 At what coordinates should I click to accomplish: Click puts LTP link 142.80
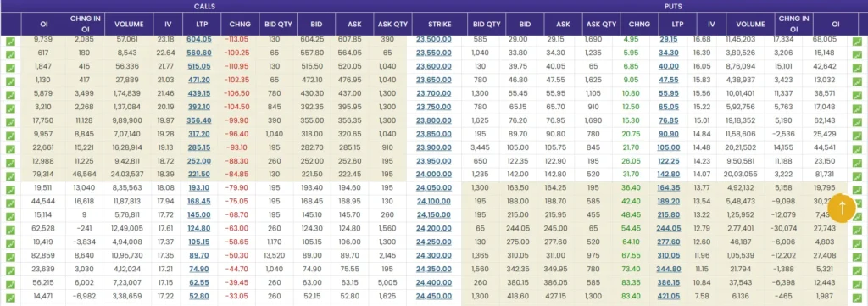(x=669, y=175)
